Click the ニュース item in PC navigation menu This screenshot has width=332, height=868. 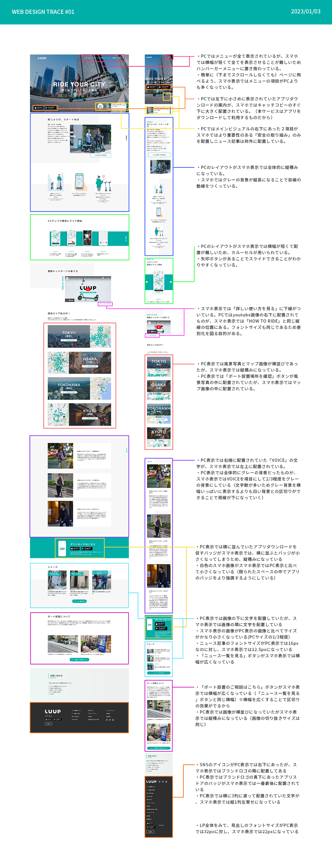point(109,58)
